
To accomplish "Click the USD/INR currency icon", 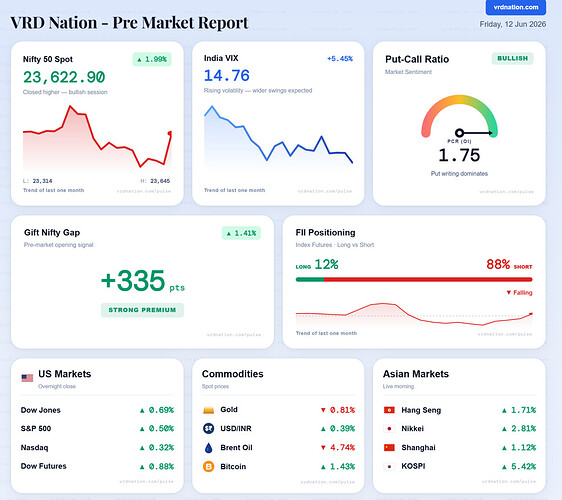I will 209,428.
